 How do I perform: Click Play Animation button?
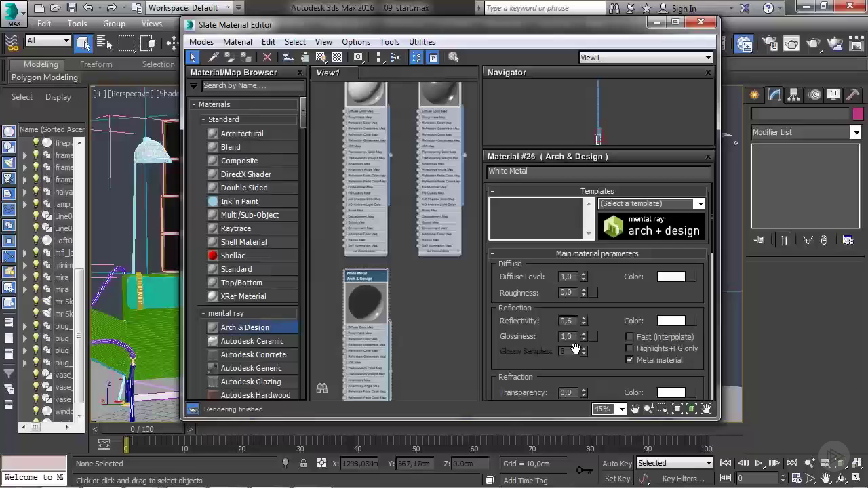tap(759, 463)
